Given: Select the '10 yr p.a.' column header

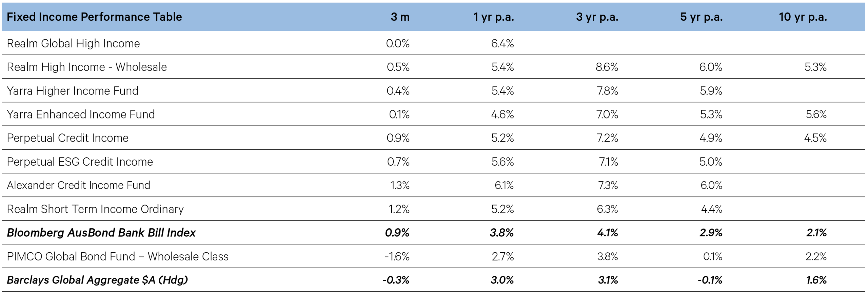Looking at the screenshot, I should (803, 17).
